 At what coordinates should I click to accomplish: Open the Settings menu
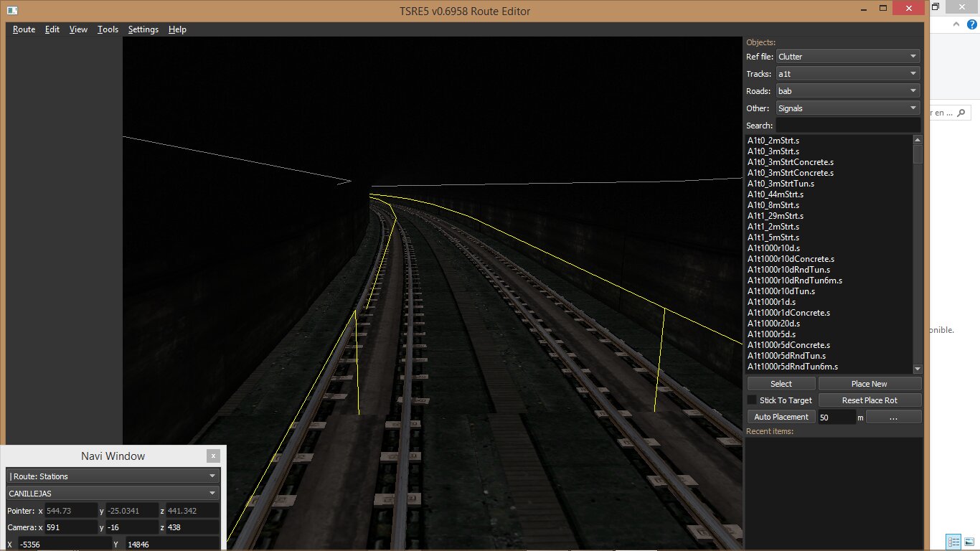(143, 29)
